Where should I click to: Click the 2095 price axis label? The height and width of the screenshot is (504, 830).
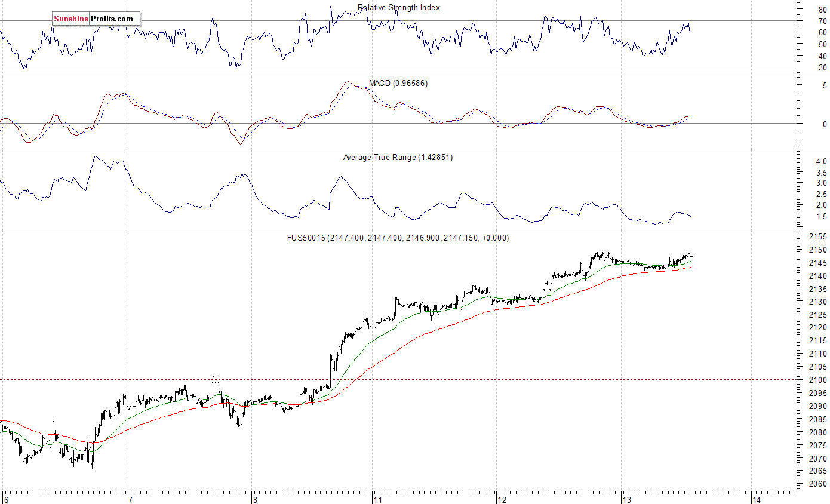818,393
